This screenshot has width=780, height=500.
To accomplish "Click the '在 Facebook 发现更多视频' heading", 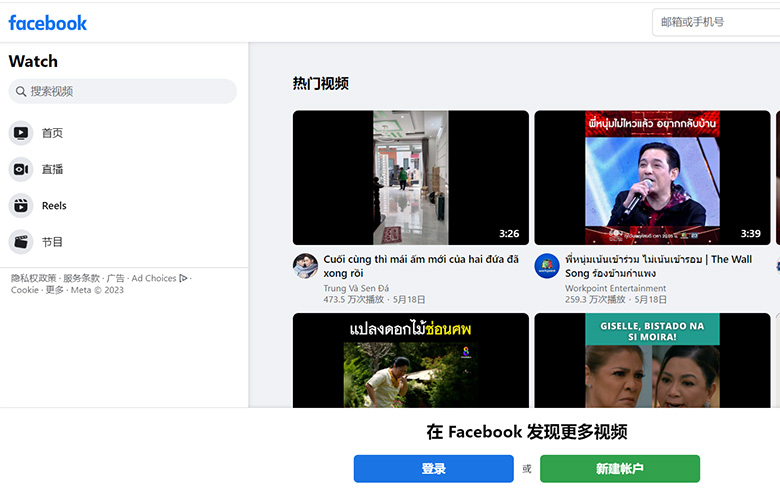I will point(527,432).
